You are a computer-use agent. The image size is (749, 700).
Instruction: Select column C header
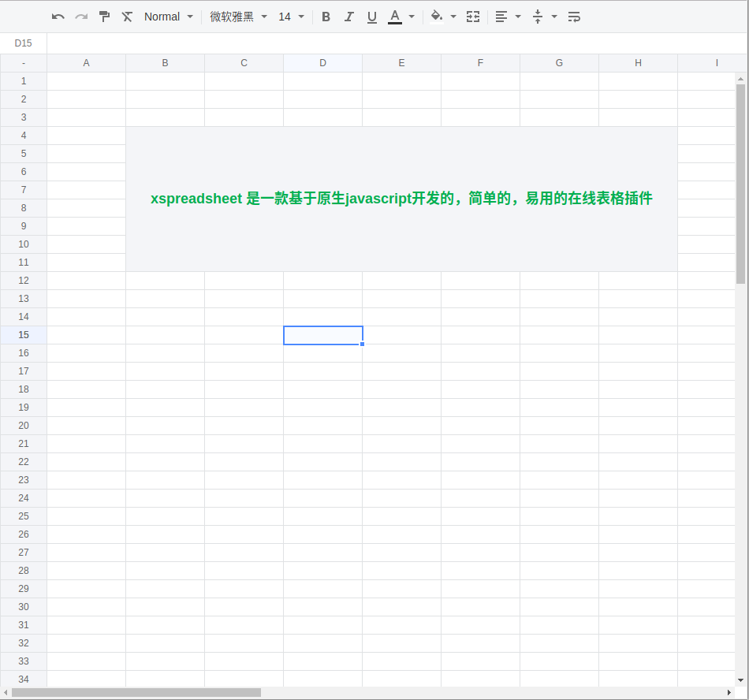click(x=244, y=63)
